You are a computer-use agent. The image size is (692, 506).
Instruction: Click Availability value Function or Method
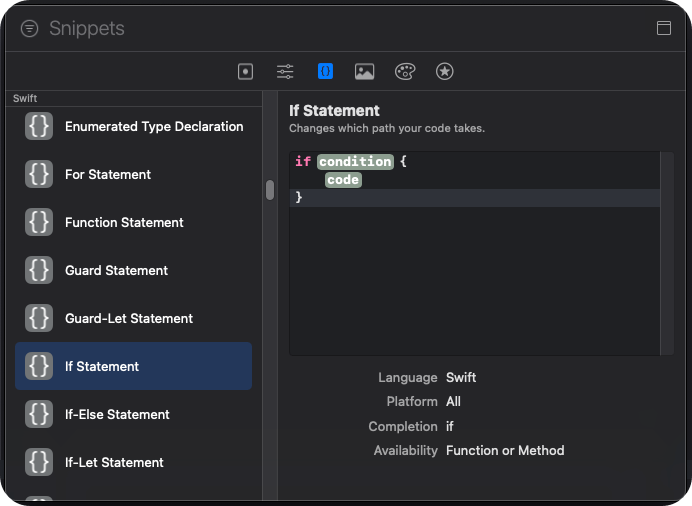tap(505, 450)
